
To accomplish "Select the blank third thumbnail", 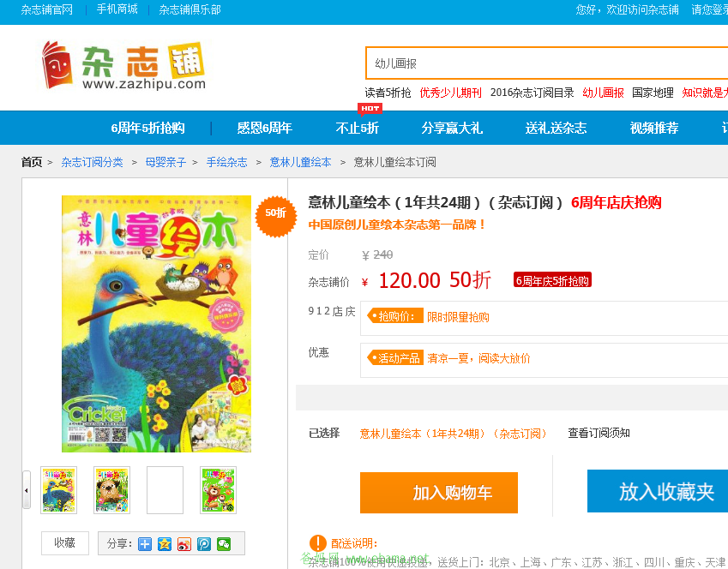I will pos(165,490).
